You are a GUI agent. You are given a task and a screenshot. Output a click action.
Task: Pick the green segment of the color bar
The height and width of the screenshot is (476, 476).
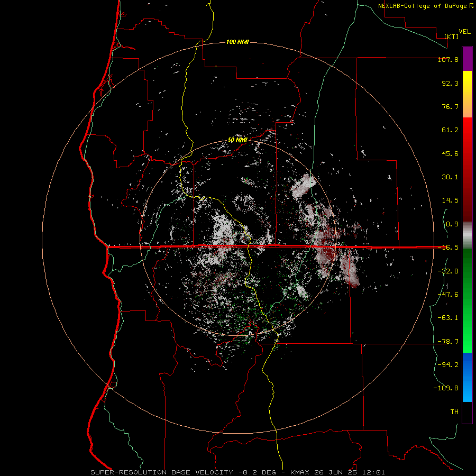point(467,300)
